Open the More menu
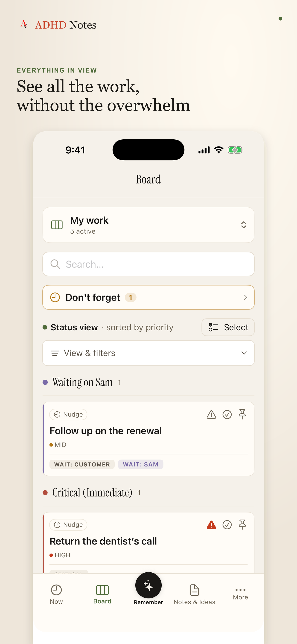297x644 pixels. point(241,594)
